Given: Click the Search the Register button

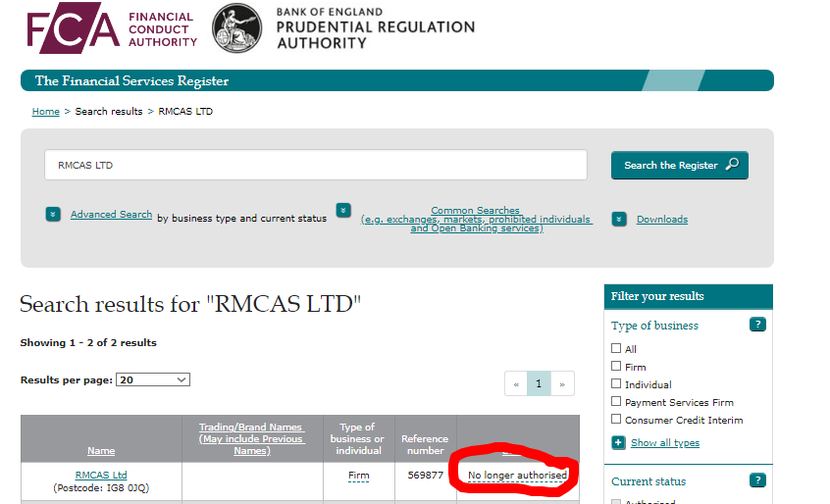Looking at the screenshot, I should point(680,165).
